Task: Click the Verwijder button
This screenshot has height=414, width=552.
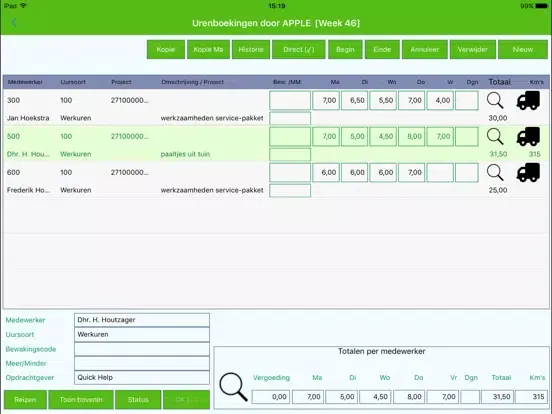Action: tap(472, 50)
